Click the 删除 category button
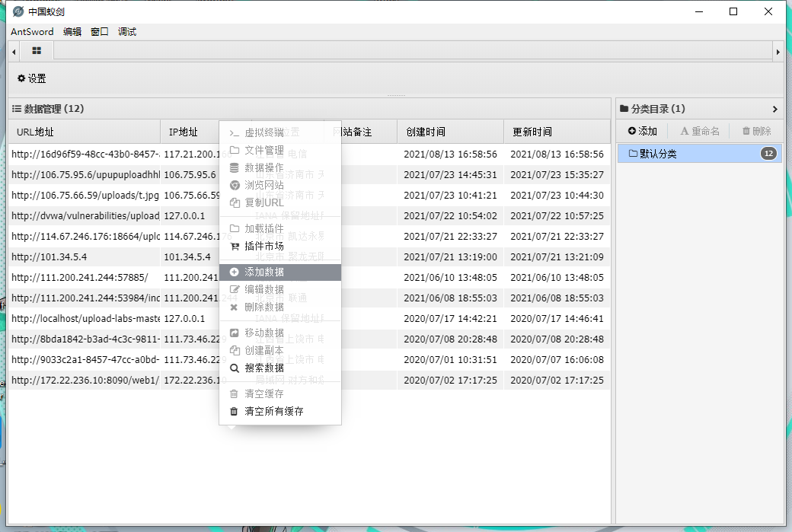Screen dimensions: 792x532 pos(756,131)
